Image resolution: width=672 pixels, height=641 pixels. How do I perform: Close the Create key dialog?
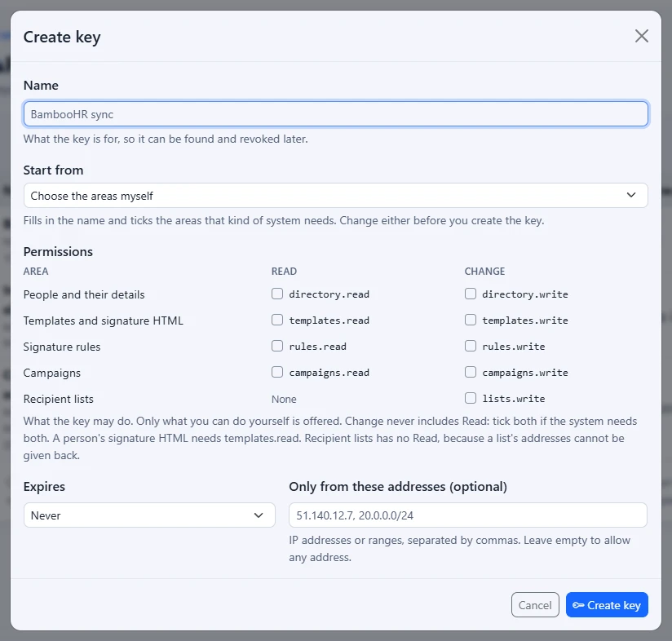[x=641, y=36]
